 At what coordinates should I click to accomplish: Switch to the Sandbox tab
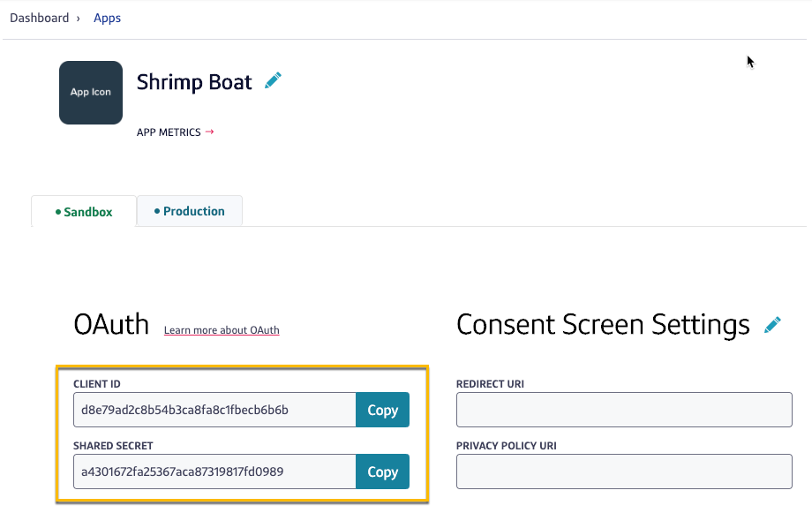click(x=85, y=212)
